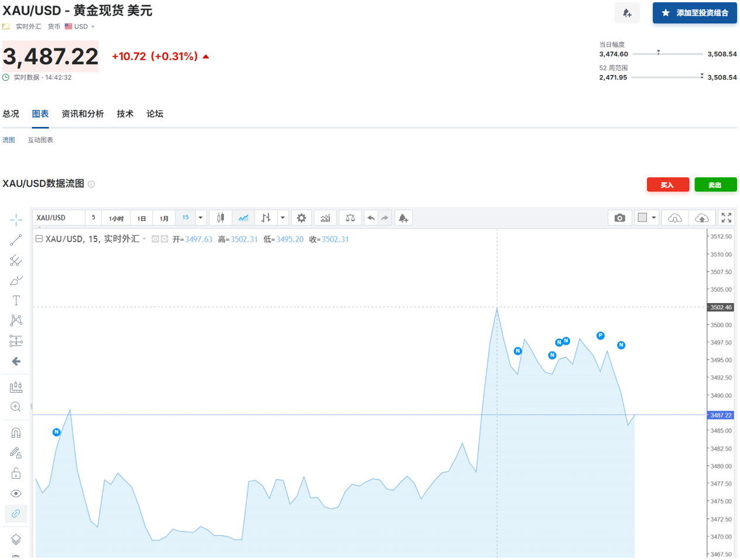
Task: Expand the candle type dropdown arrow
Action: click(283, 217)
